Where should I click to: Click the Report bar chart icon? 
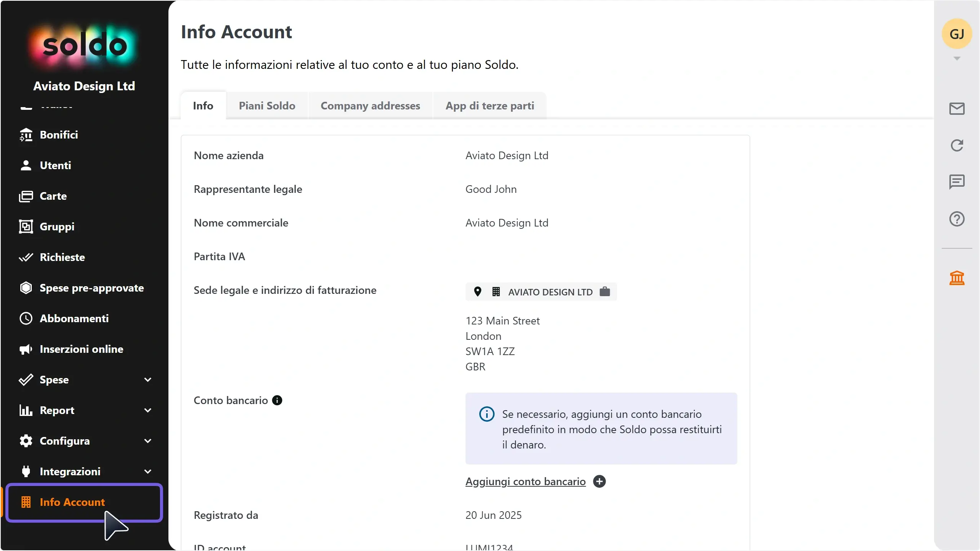pos(26,410)
